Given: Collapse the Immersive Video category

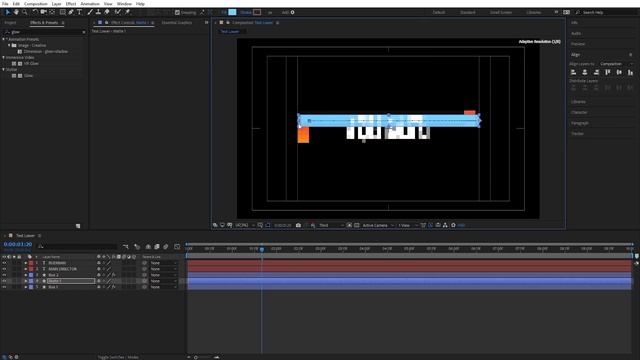Looking at the screenshot, I should (4, 58).
